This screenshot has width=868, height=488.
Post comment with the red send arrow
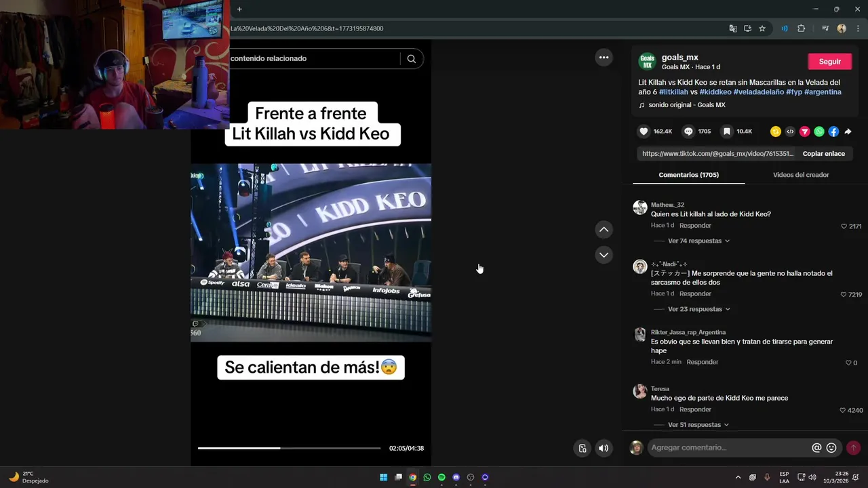853,448
